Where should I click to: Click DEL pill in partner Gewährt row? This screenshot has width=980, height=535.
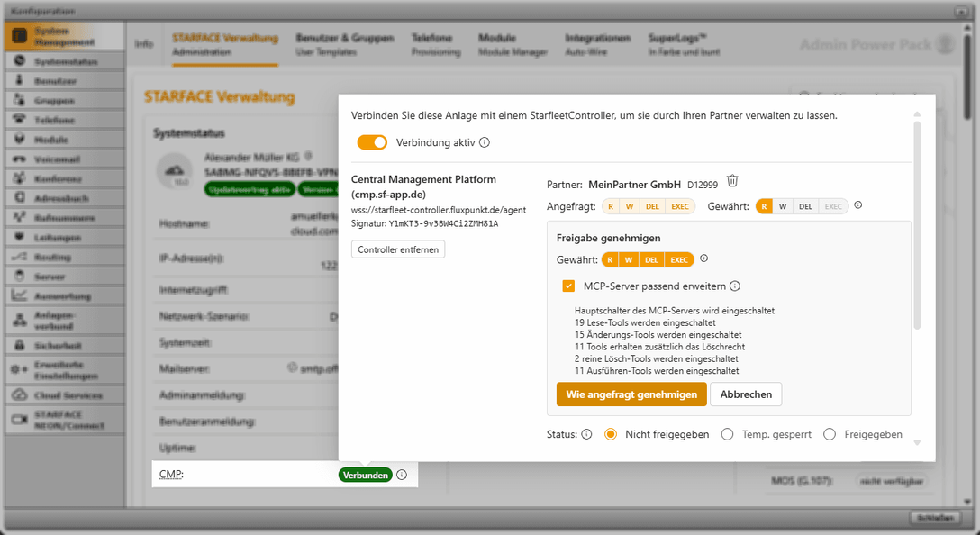805,206
